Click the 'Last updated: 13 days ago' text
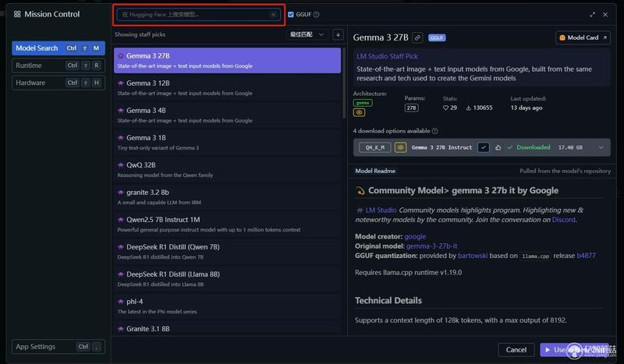 528,103
